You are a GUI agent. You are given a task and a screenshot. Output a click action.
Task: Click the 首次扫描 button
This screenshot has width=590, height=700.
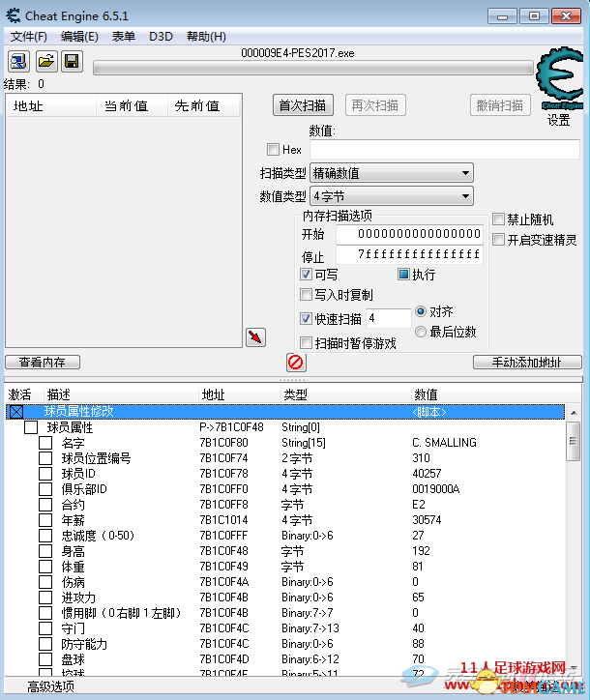click(303, 105)
